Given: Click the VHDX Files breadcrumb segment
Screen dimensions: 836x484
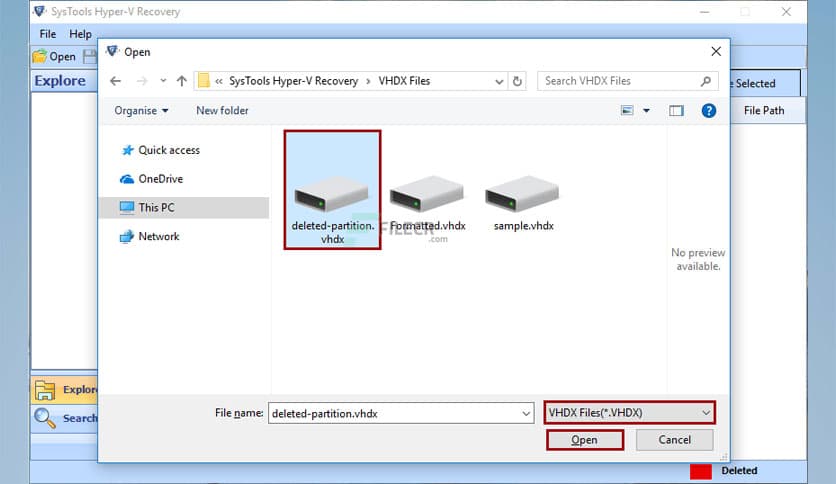Looking at the screenshot, I should point(404,81).
